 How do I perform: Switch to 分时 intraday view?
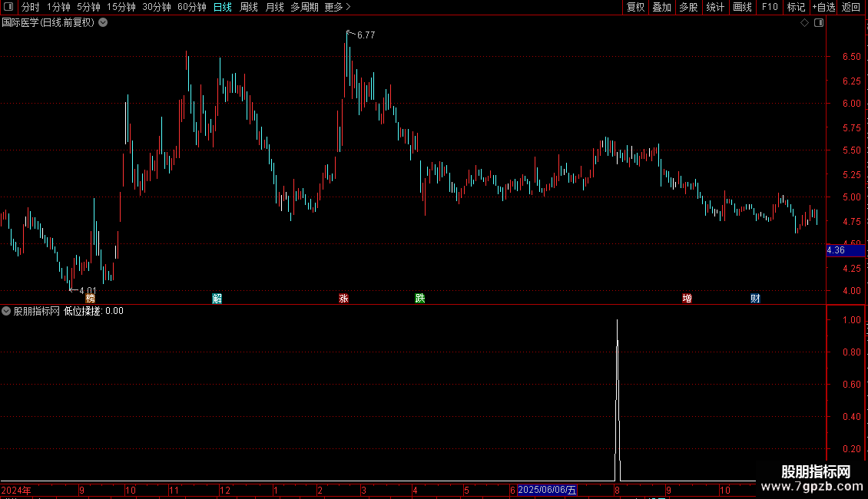coord(31,7)
